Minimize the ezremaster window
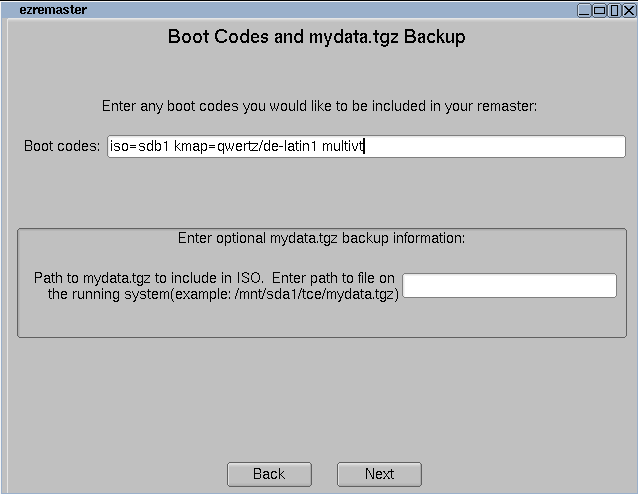 (x=585, y=10)
